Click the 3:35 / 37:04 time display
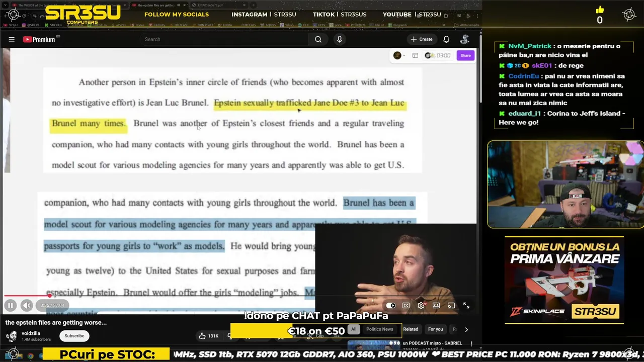 [52, 305]
